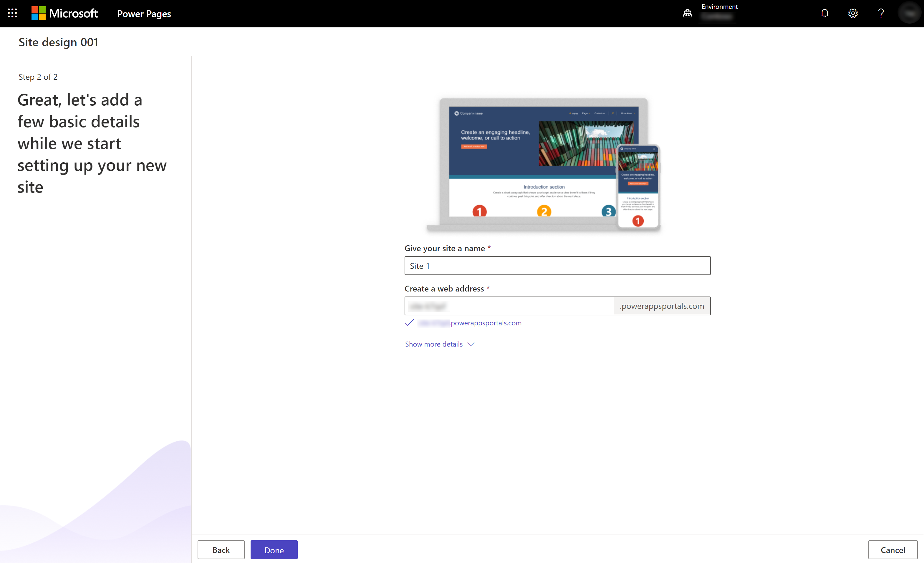This screenshot has height=563, width=924.
Task: Click the Settings gear icon
Action: pos(853,13)
